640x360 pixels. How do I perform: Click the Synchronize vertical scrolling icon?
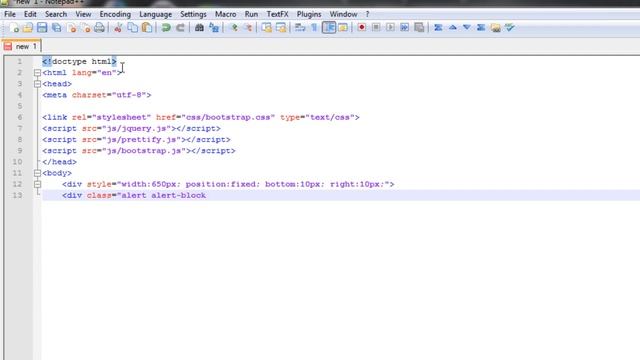267,28
